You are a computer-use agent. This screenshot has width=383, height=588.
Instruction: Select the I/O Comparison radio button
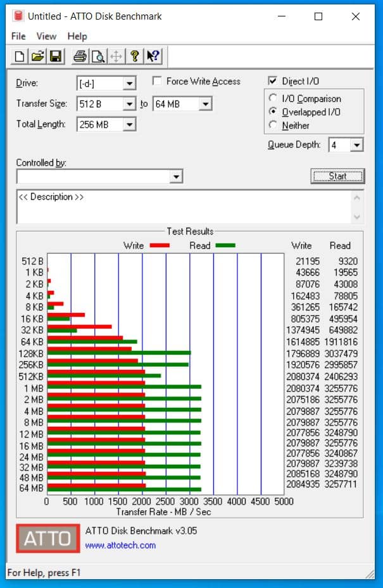point(273,98)
